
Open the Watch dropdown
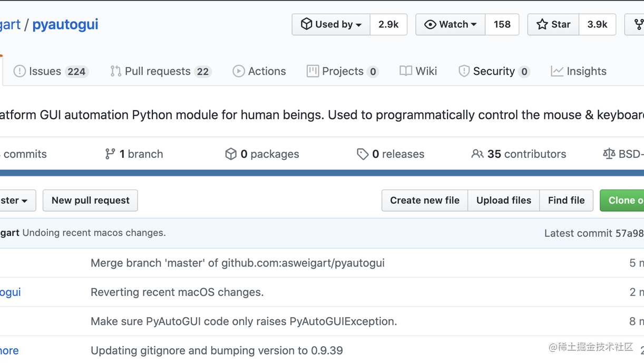coord(450,24)
